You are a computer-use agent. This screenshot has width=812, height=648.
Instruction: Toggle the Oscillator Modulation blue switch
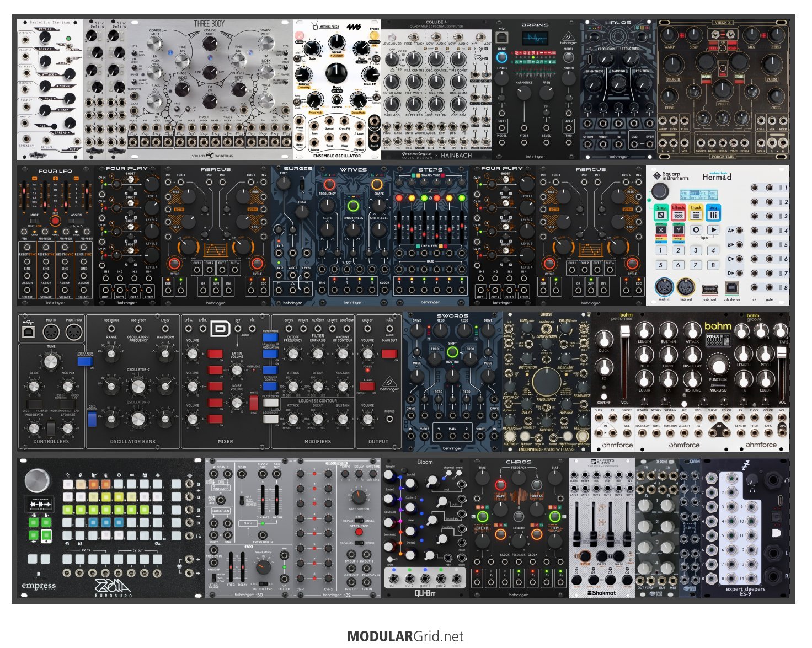[85, 361]
